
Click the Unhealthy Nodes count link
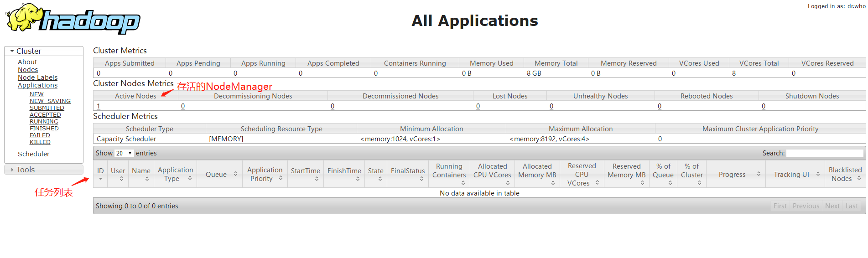551,106
